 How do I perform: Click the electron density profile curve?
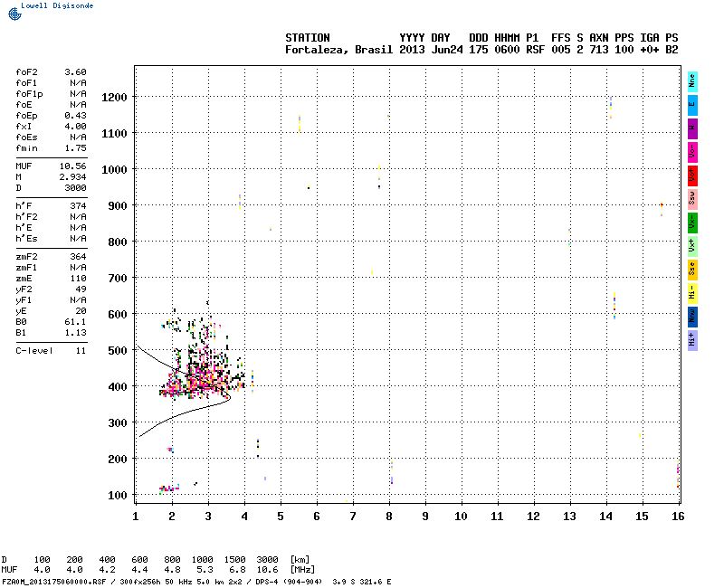(185, 392)
